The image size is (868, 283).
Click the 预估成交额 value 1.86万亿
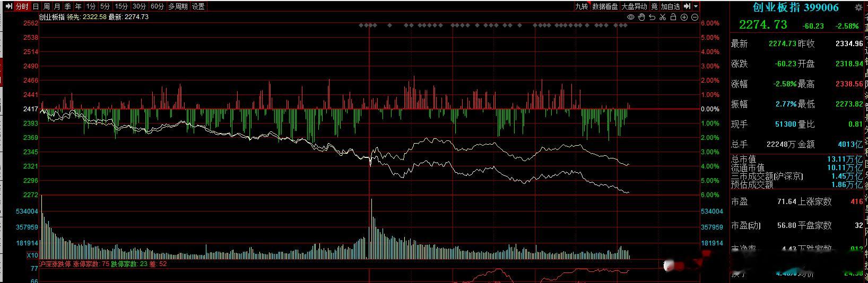point(847,185)
